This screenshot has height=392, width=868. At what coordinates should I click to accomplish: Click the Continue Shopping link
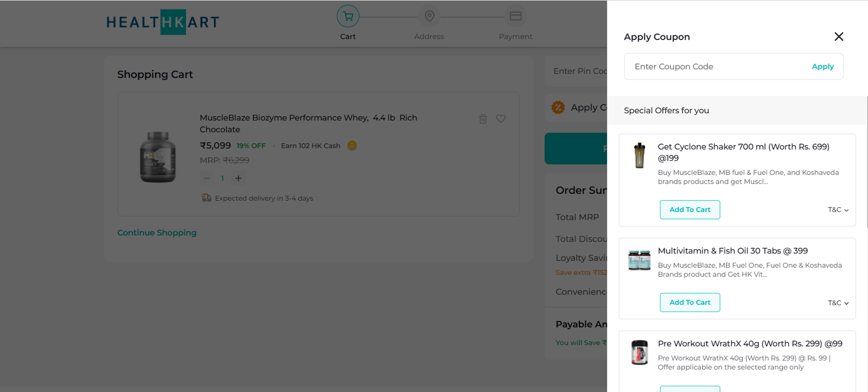(x=157, y=233)
